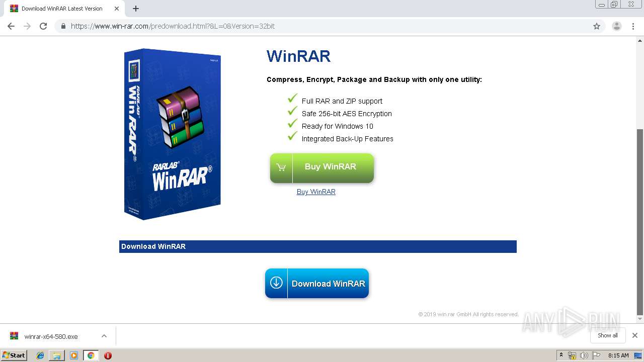
Task: Follow the Buy WinRAR text link
Action: coord(316,192)
